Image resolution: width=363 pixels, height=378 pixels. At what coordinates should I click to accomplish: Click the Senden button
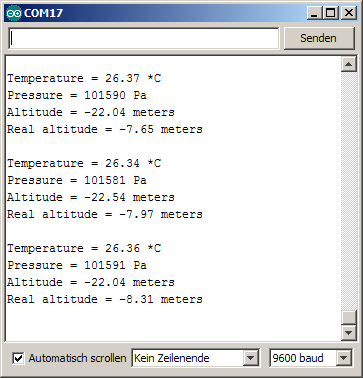(319, 38)
